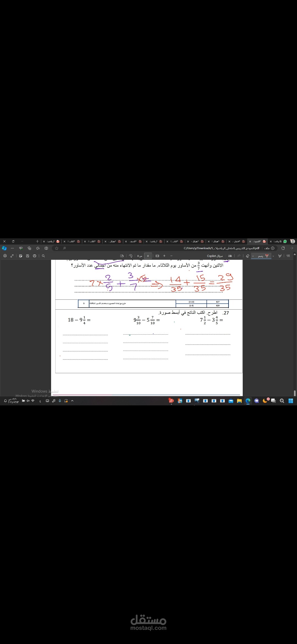
Task: Open the clock and date
Action: coord(13,401)
